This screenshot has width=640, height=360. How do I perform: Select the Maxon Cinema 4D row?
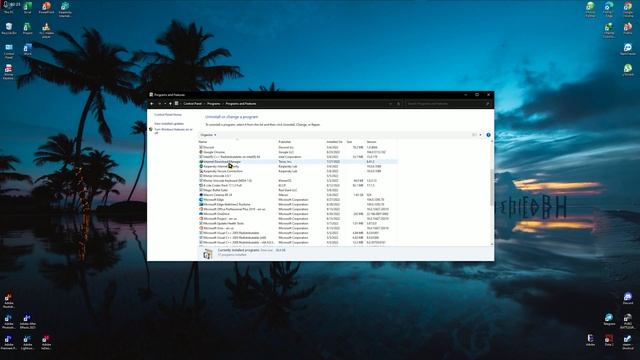297,195
